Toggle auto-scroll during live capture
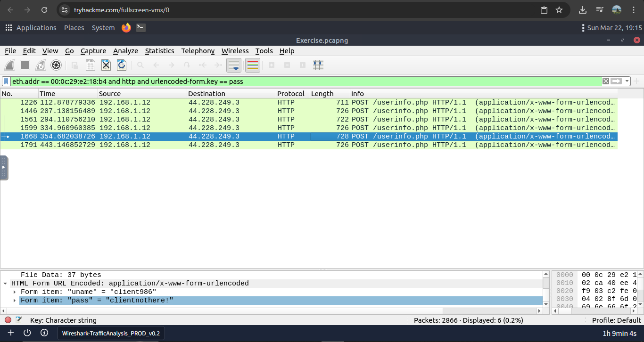This screenshot has width=644, height=342. pos(234,65)
